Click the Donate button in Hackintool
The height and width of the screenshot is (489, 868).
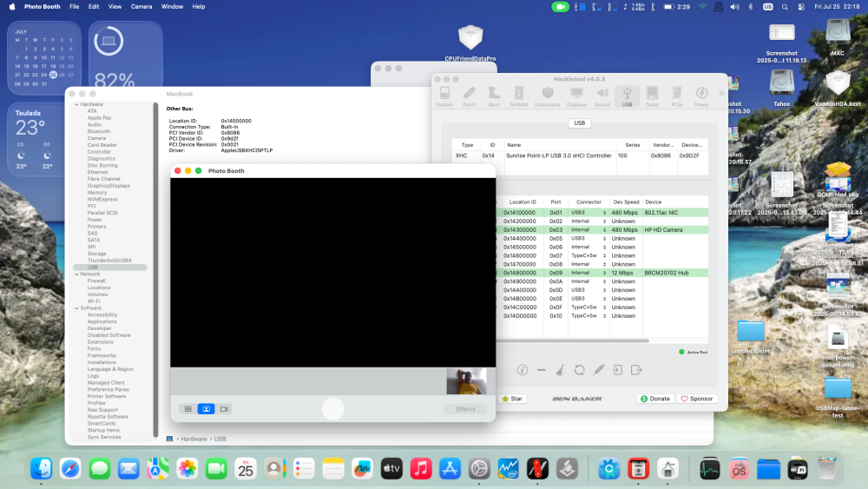[655, 399]
